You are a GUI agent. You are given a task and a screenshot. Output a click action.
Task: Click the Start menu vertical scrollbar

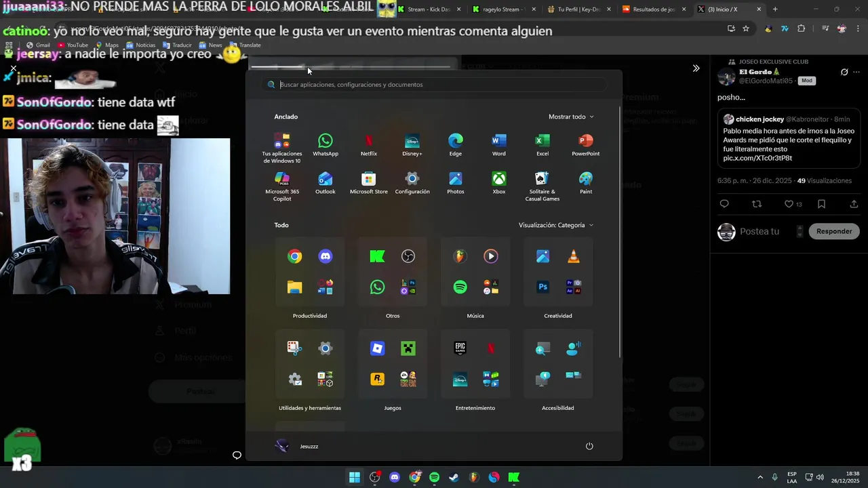(620, 232)
